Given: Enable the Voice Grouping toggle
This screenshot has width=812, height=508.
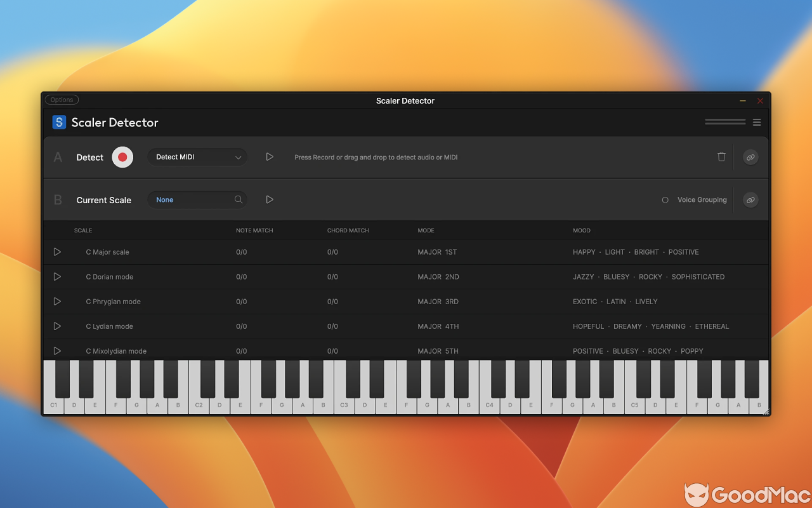Looking at the screenshot, I should point(665,199).
